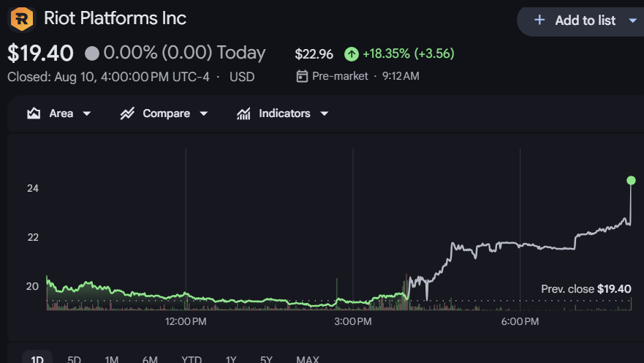The height and width of the screenshot is (363, 644).
Task: Expand the Compare dropdown arrow
Action: coord(204,113)
